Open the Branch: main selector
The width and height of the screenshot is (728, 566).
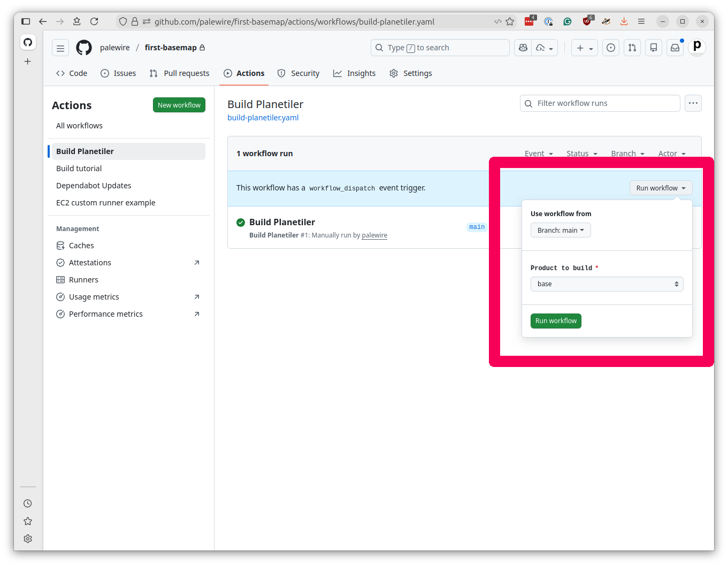(x=561, y=230)
